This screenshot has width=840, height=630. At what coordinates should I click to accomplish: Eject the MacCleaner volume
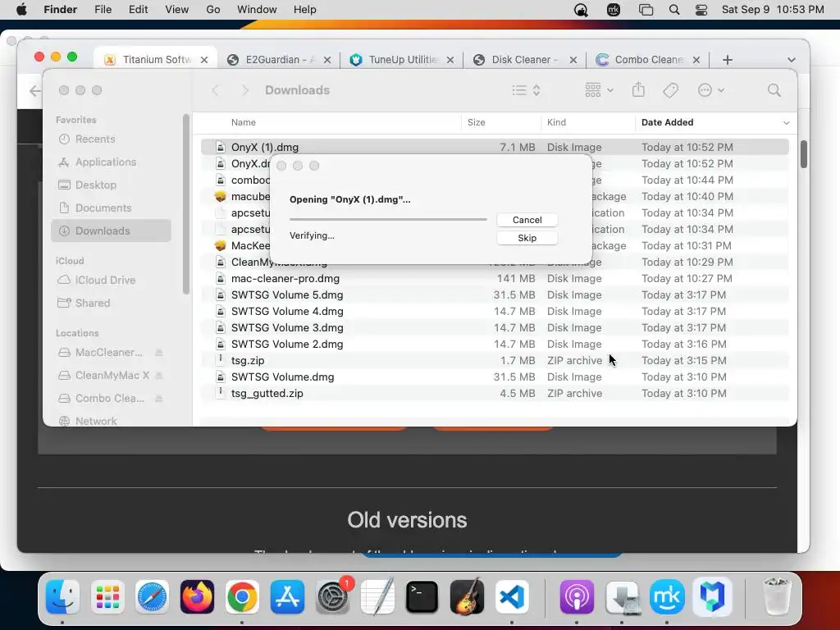159,353
